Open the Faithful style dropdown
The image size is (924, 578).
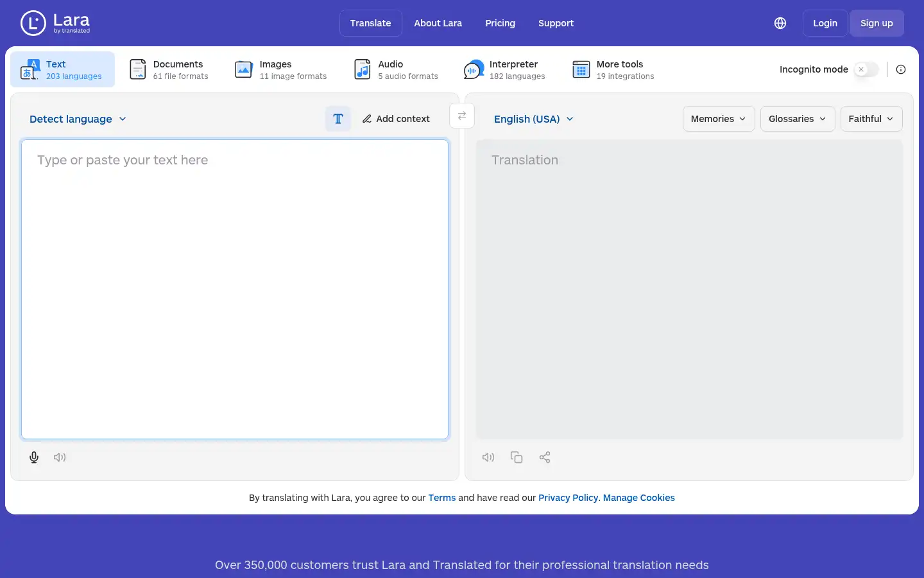[871, 119]
